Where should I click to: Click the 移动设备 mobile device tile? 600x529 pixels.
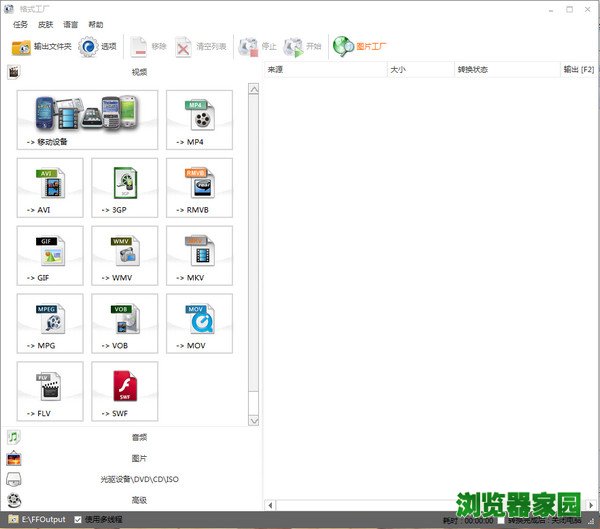click(87, 119)
